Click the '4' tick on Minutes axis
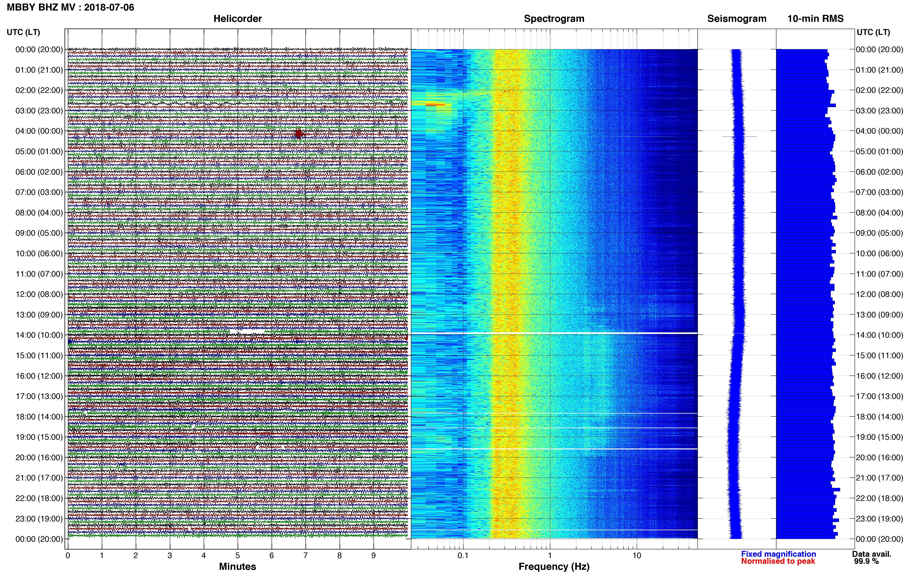 coord(204,555)
